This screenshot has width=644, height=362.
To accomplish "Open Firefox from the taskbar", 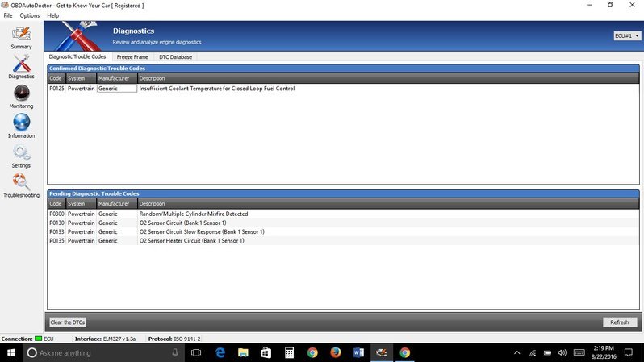I will tap(336, 352).
